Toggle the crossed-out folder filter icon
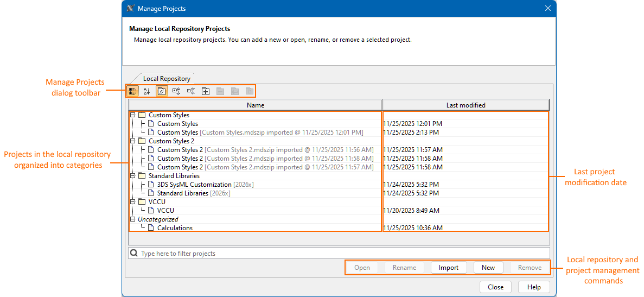Image resolution: width=644 pixels, height=297 pixels. tap(162, 91)
